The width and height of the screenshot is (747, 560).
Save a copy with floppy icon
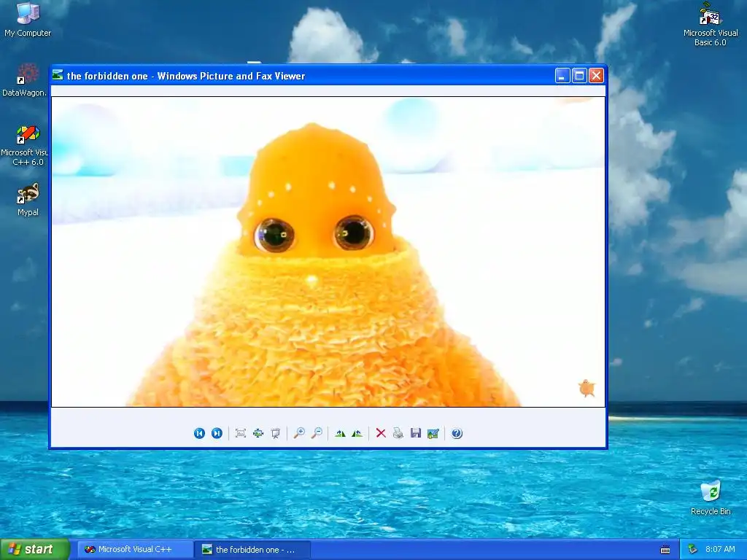pos(416,433)
